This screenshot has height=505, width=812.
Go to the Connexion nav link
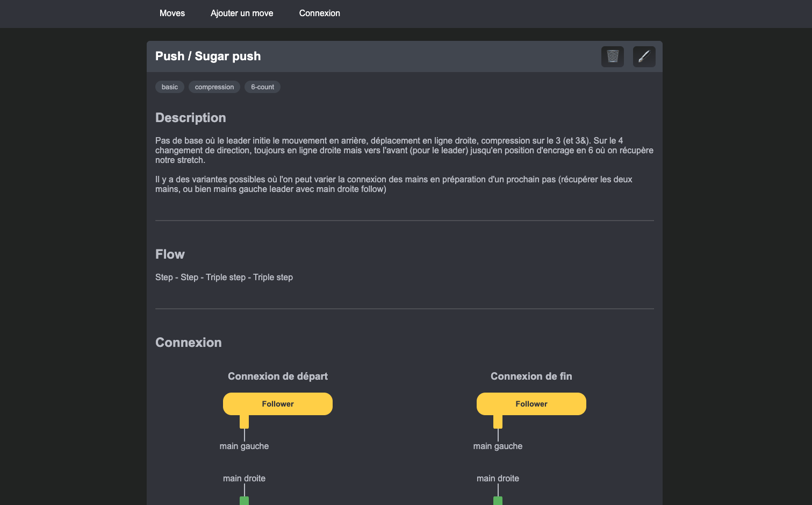point(320,13)
